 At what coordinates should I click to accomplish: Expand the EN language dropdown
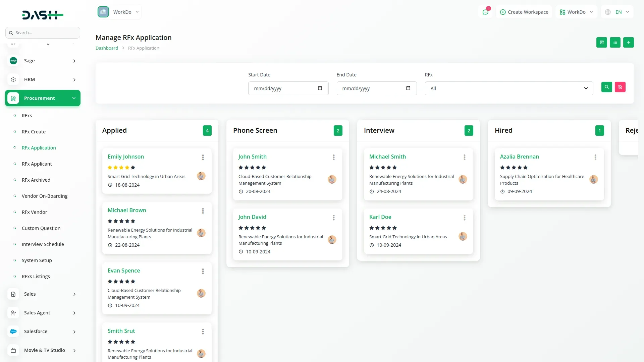618,12
